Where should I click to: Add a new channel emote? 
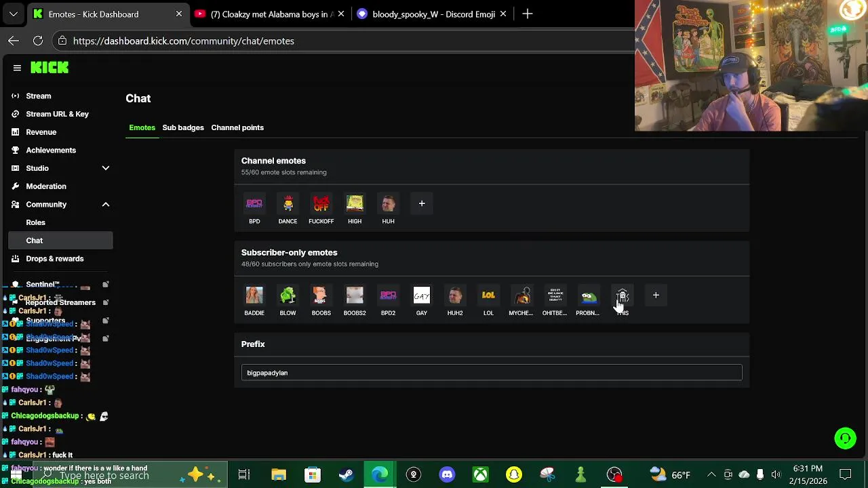coord(422,203)
